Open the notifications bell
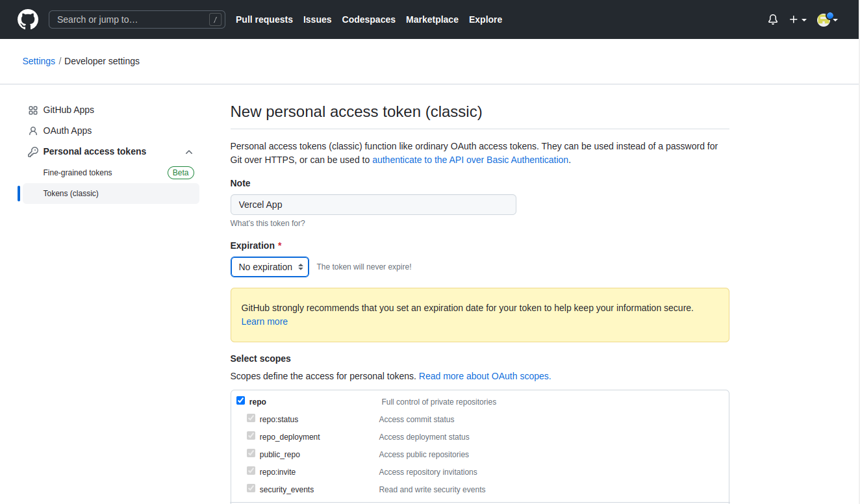This screenshot has height=504, width=860. point(773,19)
